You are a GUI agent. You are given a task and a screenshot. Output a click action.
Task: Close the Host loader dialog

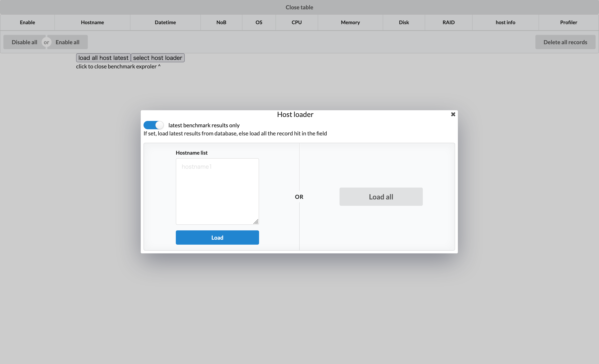(453, 114)
